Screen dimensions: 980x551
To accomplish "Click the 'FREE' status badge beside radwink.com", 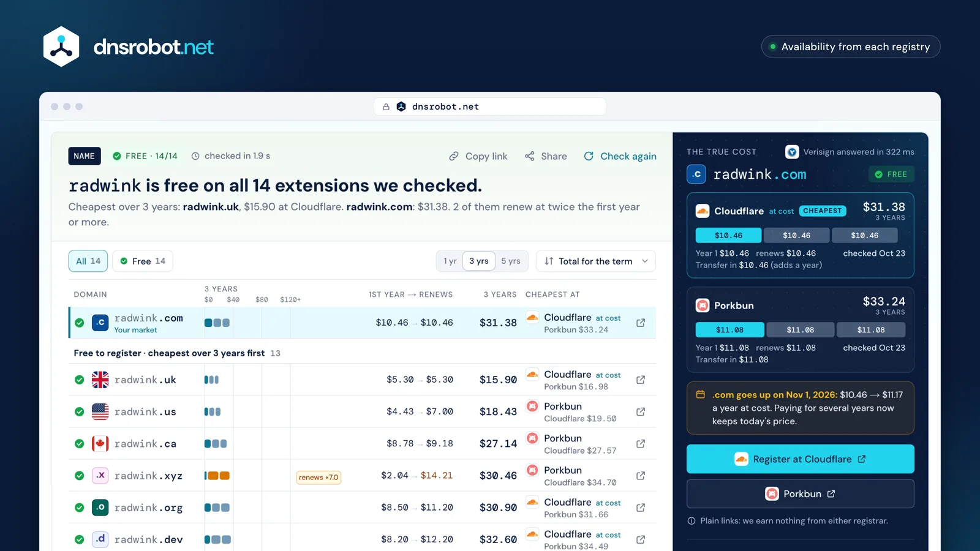I will [x=891, y=174].
